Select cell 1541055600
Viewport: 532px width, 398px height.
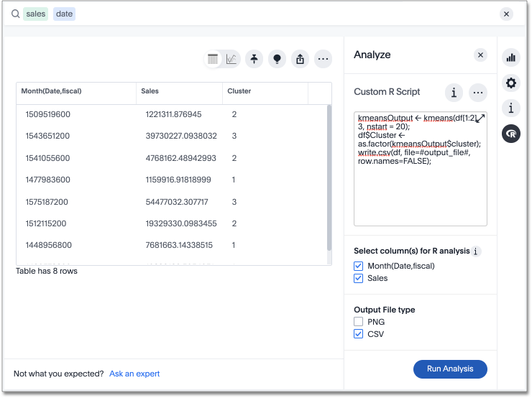pyautogui.click(x=47, y=158)
